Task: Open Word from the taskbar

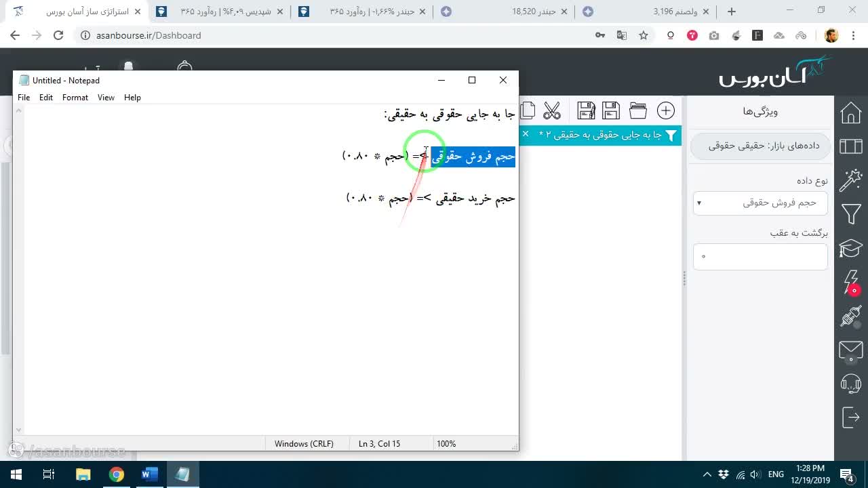Action: coord(149,474)
